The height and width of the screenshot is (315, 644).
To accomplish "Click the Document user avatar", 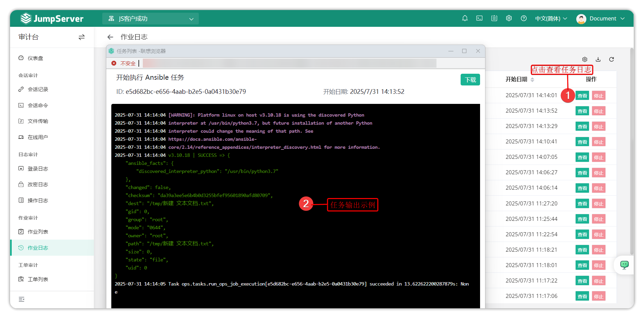I will (581, 19).
